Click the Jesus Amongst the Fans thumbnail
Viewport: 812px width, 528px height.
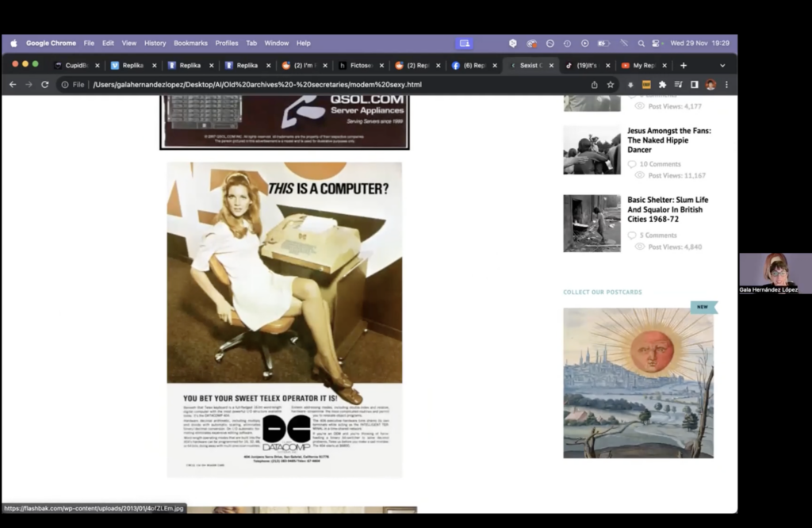tap(592, 150)
